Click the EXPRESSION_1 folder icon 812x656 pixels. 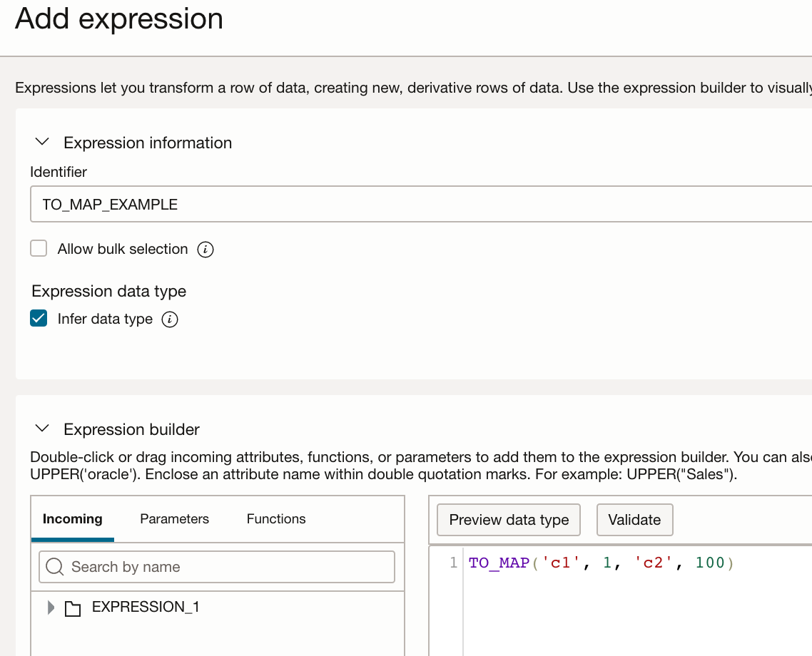[x=72, y=608]
